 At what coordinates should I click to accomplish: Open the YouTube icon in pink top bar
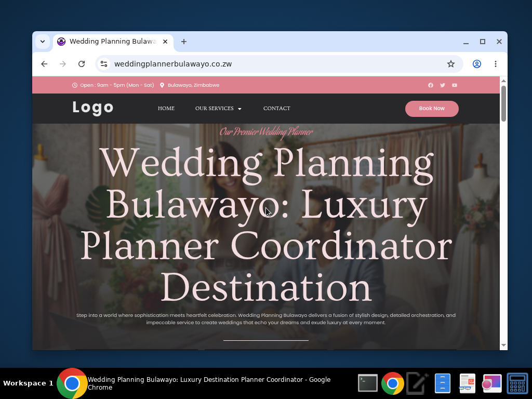tap(454, 85)
